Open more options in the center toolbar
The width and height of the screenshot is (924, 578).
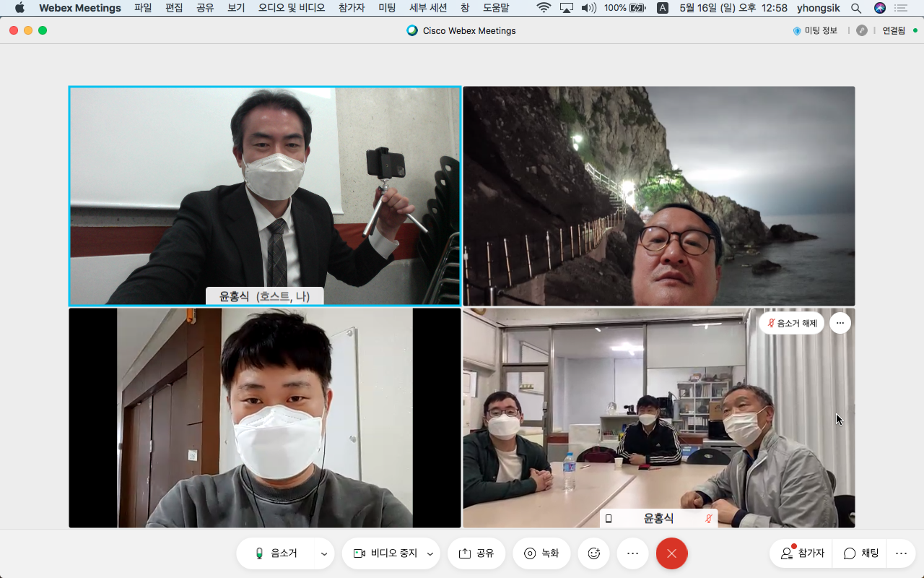[x=632, y=553]
